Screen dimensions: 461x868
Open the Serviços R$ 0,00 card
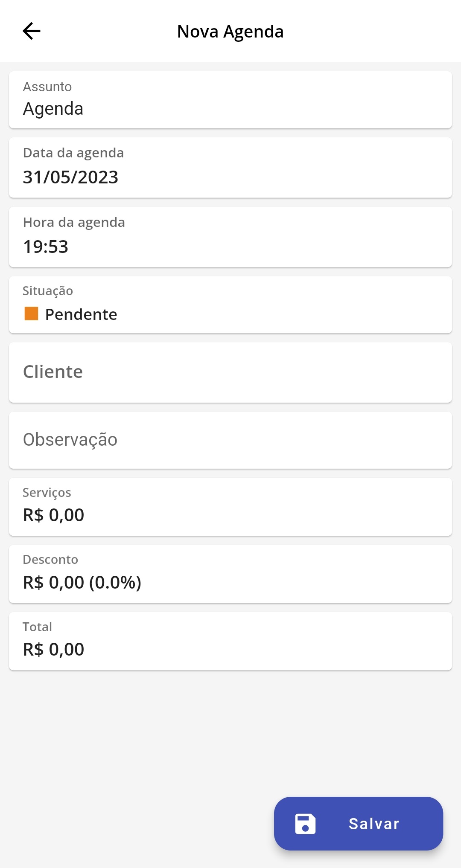(230, 507)
